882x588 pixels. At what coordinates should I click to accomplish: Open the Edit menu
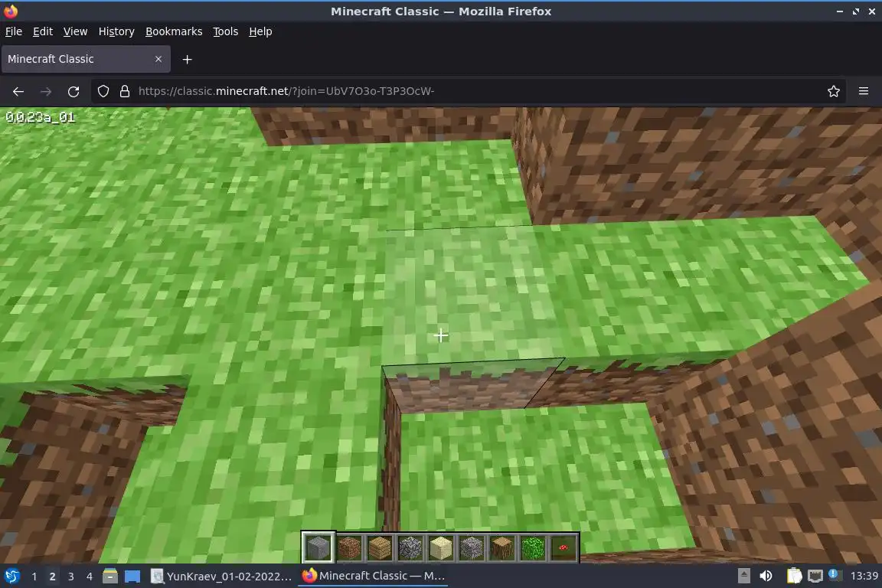pos(43,31)
